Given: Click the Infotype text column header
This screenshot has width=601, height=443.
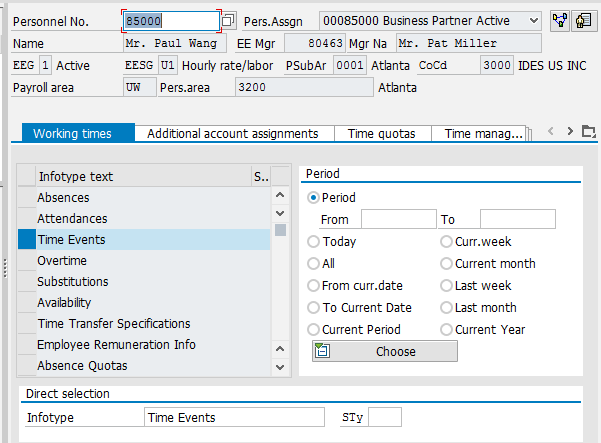Looking at the screenshot, I should pos(140,177).
